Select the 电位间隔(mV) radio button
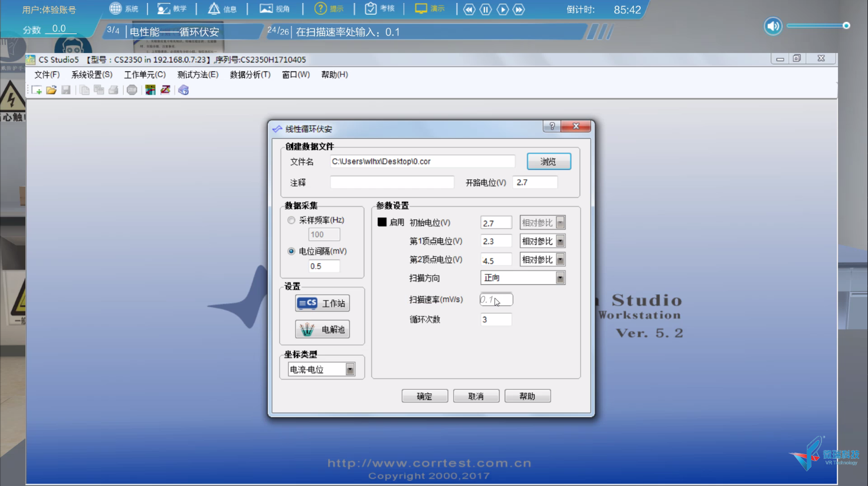The height and width of the screenshot is (486, 868). pyautogui.click(x=291, y=251)
